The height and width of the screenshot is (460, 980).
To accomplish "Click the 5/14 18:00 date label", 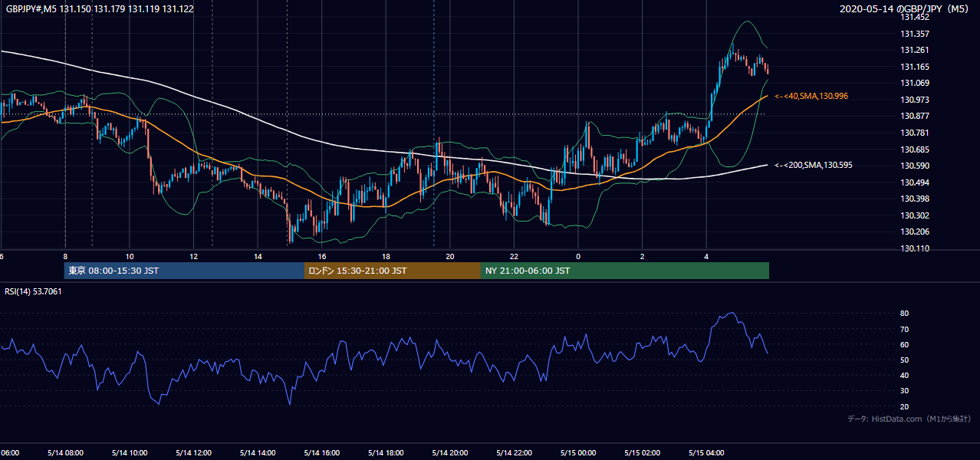I will [x=386, y=452].
